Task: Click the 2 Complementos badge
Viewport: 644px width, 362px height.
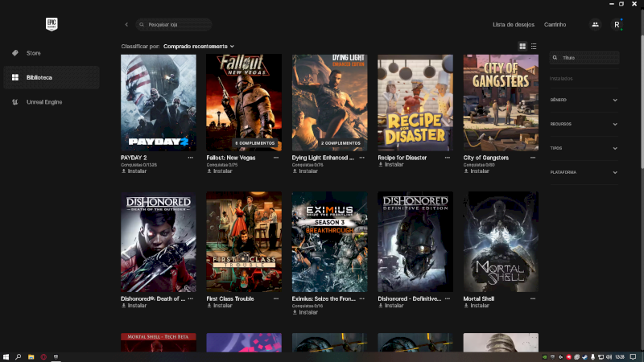Action: (341, 143)
